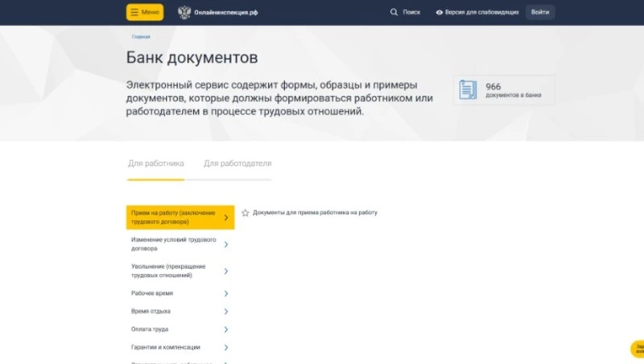Click the chevron beside Оплата труда
644x364 pixels.
pos(226,329)
